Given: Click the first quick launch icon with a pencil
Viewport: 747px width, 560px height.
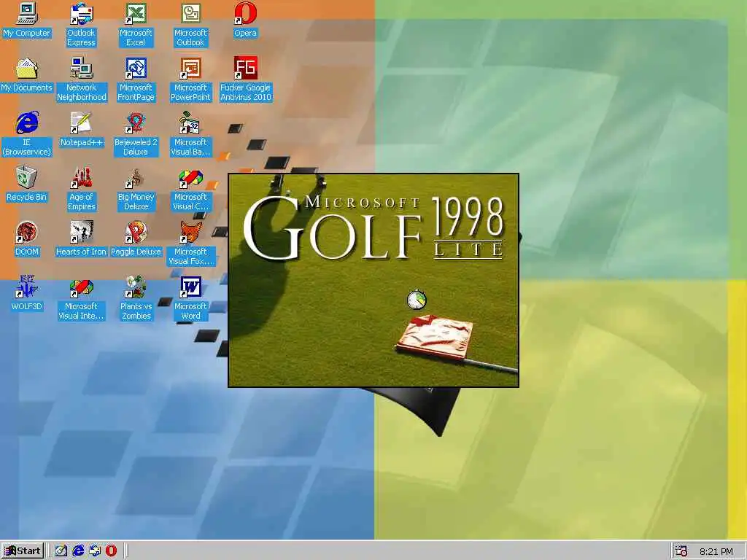Looking at the screenshot, I should [x=61, y=551].
